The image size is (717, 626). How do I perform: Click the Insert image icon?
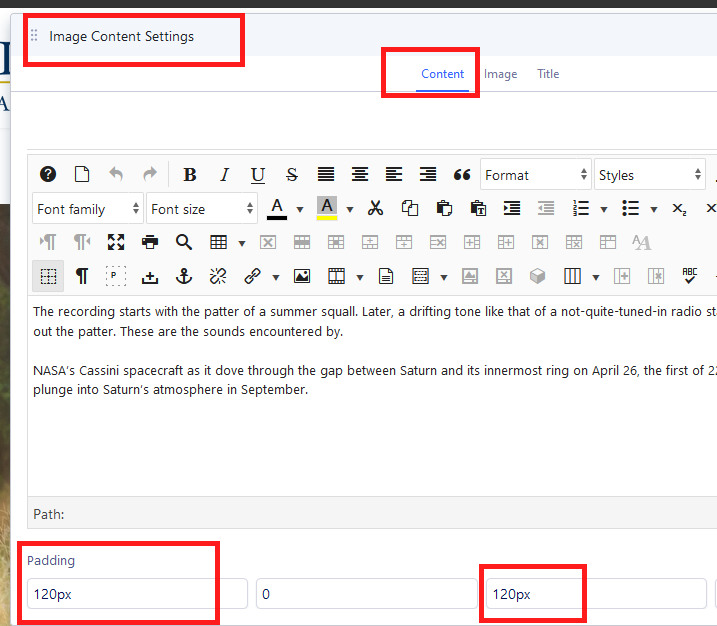click(301, 276)
